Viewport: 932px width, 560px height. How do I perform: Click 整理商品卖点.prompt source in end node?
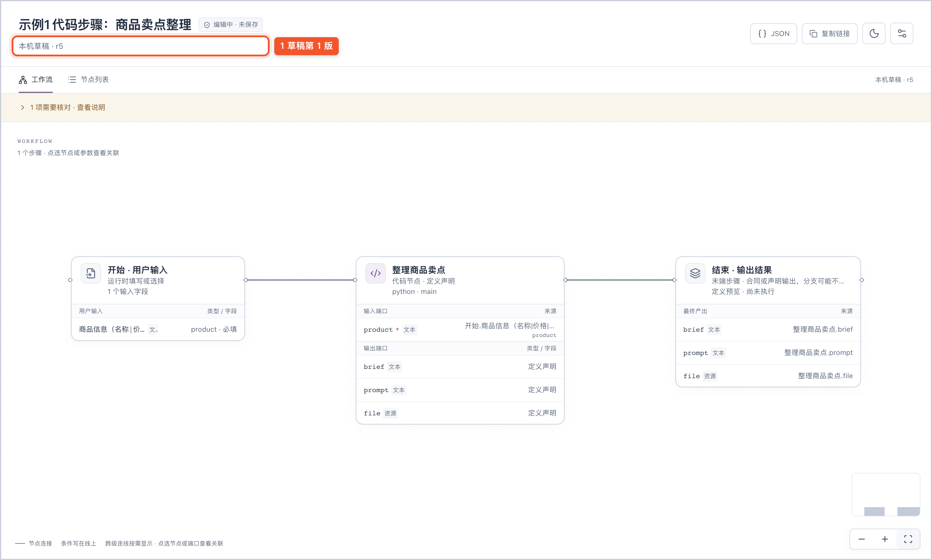[x=818, y=352]
